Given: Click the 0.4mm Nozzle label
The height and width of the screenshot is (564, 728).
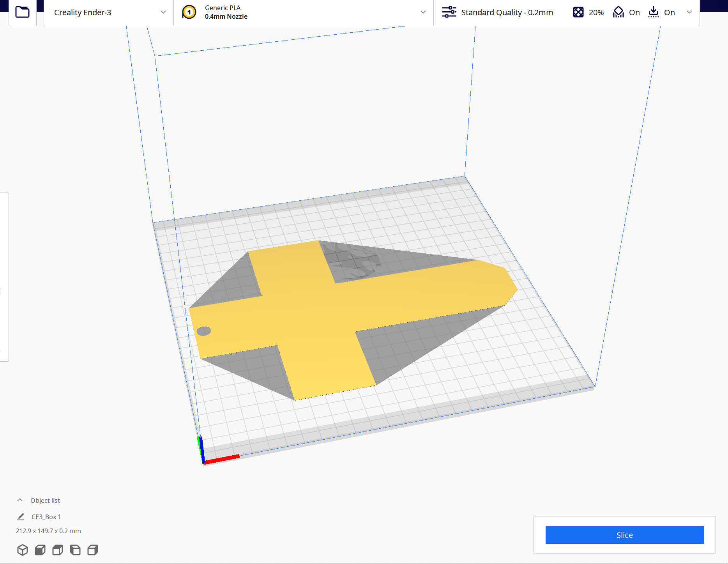Looking at the screenshot, I should pyautogui.click(x=226, y=16).
